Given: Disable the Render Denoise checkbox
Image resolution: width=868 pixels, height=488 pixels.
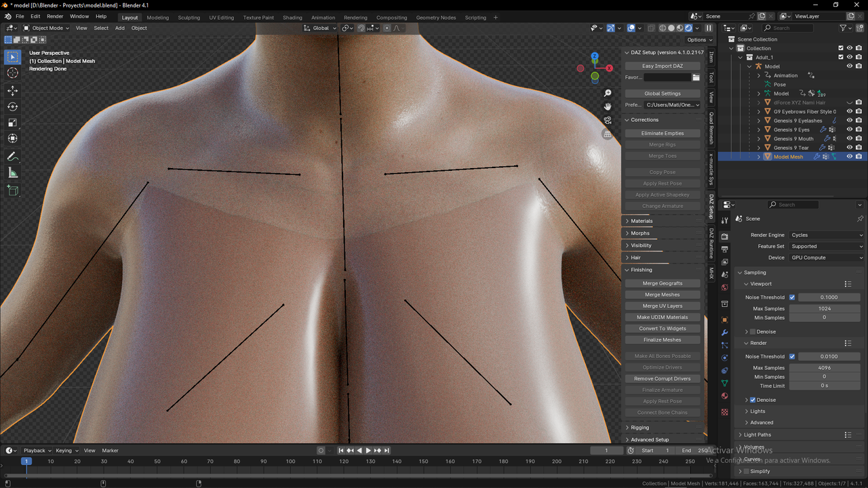Looking at the screenshot, I should tap(753, 400).
